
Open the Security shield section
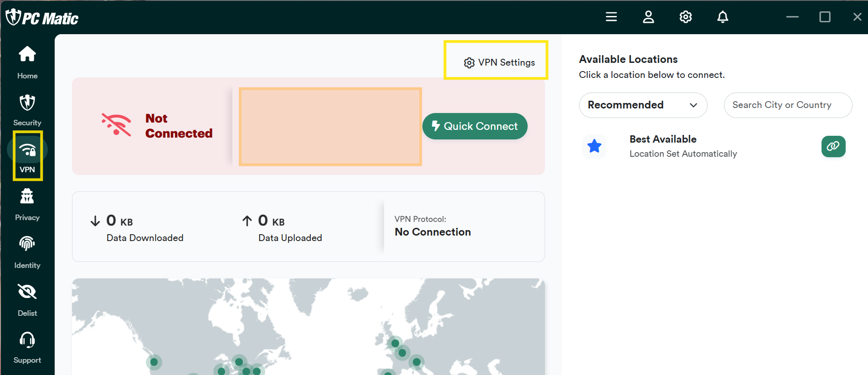click(27, 110)
